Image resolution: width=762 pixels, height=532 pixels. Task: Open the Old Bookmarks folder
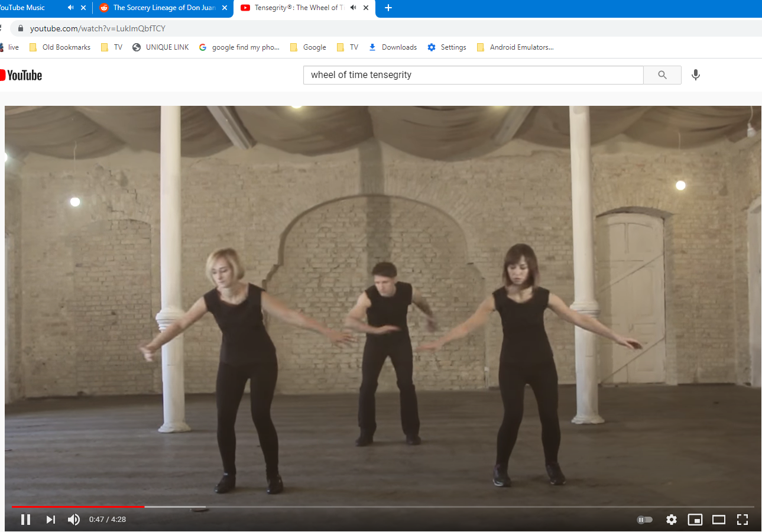point(60,47)
